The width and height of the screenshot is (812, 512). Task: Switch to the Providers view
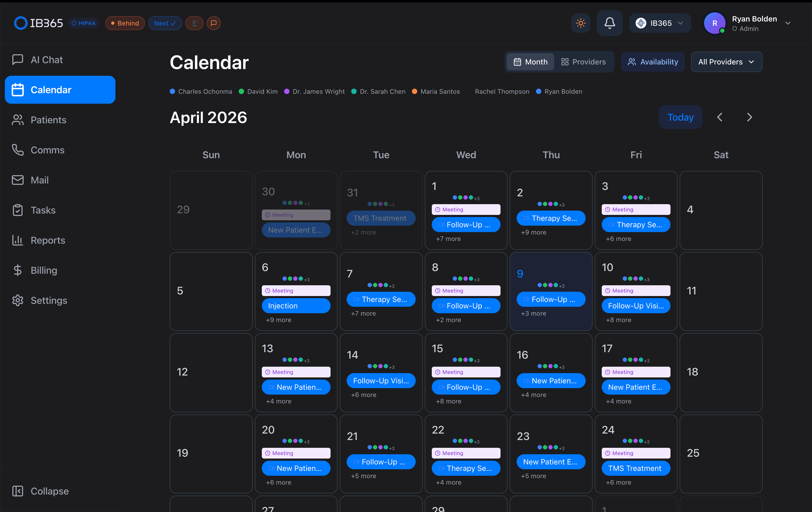pyautogui.click(x=584, y=62)
